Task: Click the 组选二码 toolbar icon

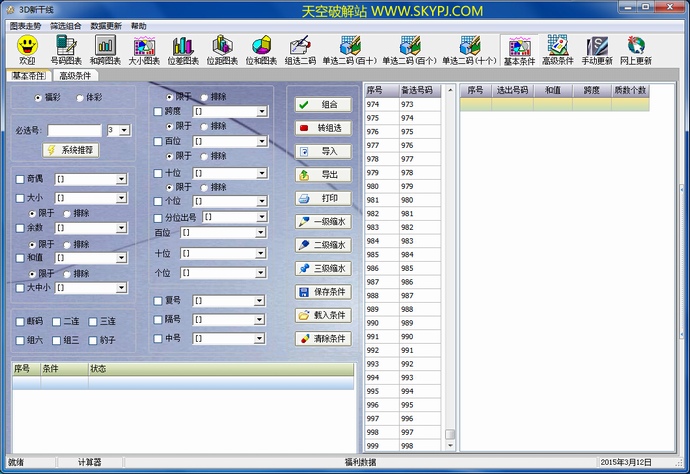Action: click(x=300, y=46)
